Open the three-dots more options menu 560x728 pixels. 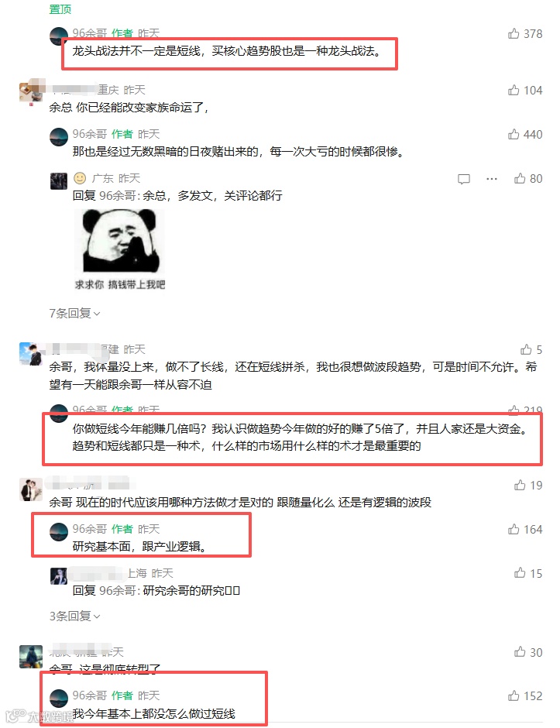point(491,179)
